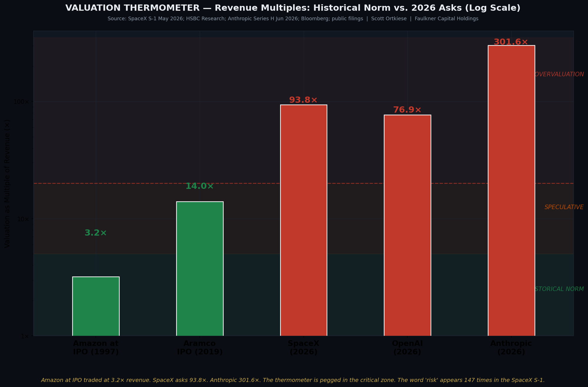The width and height of the screenshot is (588, 387).
Task: Click the 14.0× value label
Action: pyautogui.click(x=200, y=186)
